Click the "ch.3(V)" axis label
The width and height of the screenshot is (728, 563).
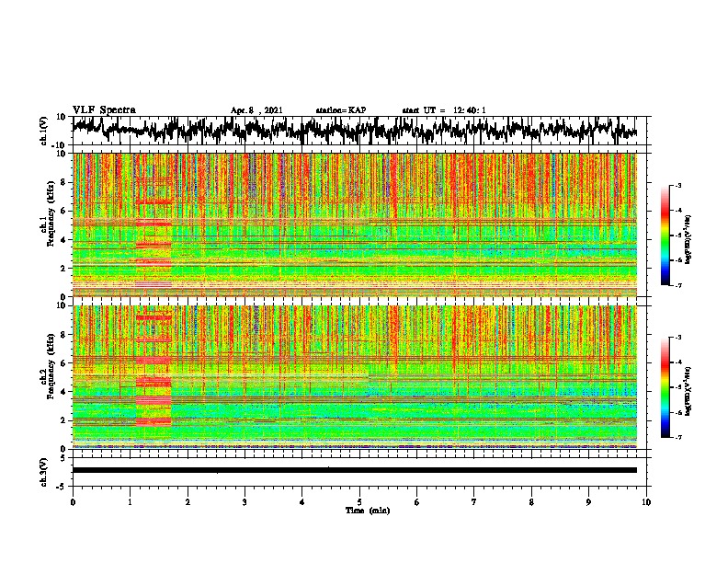[44, 473]
